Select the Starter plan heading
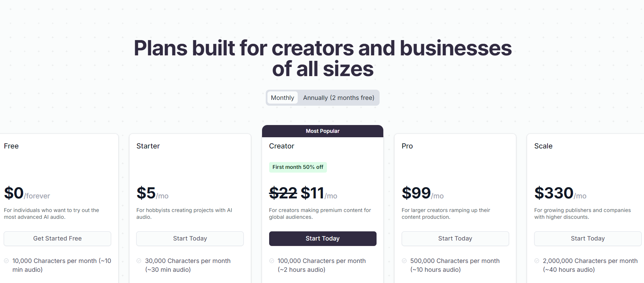Image resolution: width=644 pixels, height=283 pixels. [148, 146]
